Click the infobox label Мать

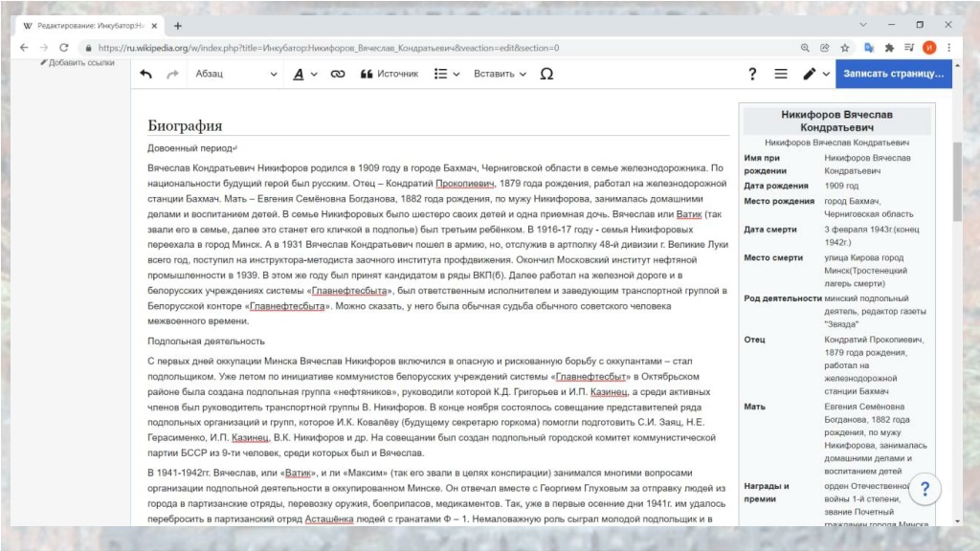[x=755, y=407]
